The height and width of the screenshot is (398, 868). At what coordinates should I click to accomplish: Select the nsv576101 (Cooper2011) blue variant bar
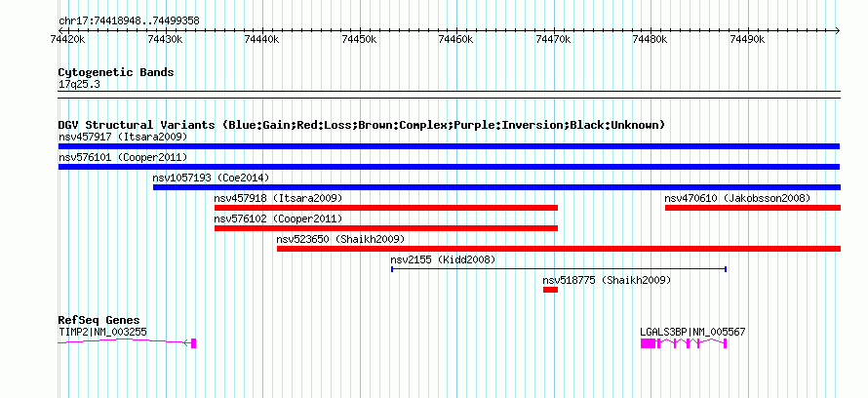[449, 167]
